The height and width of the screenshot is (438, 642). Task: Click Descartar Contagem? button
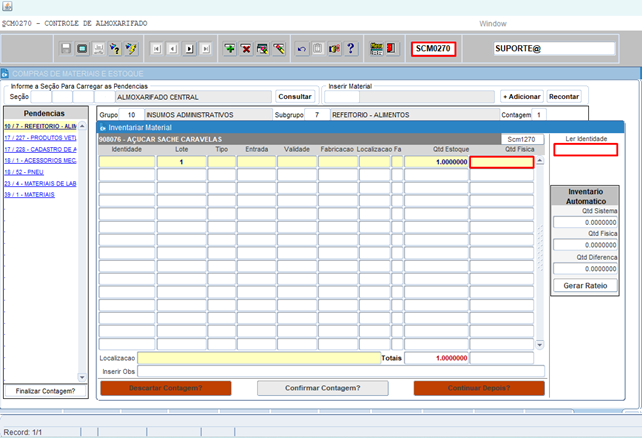pos(166,388)
